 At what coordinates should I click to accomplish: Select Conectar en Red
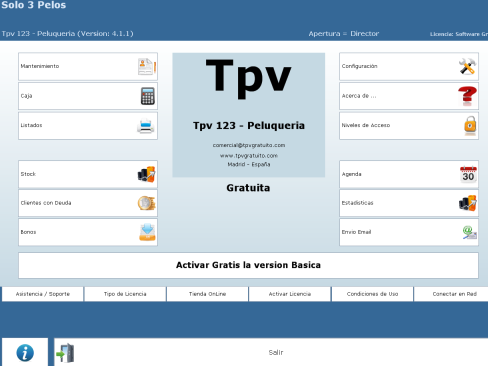[x=451, y=294]
